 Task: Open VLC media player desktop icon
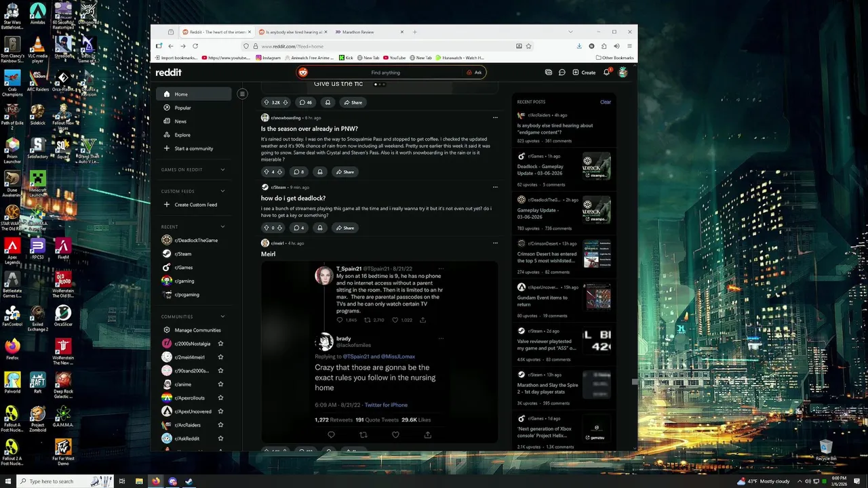pyautogui.click(x=37, y=49)
